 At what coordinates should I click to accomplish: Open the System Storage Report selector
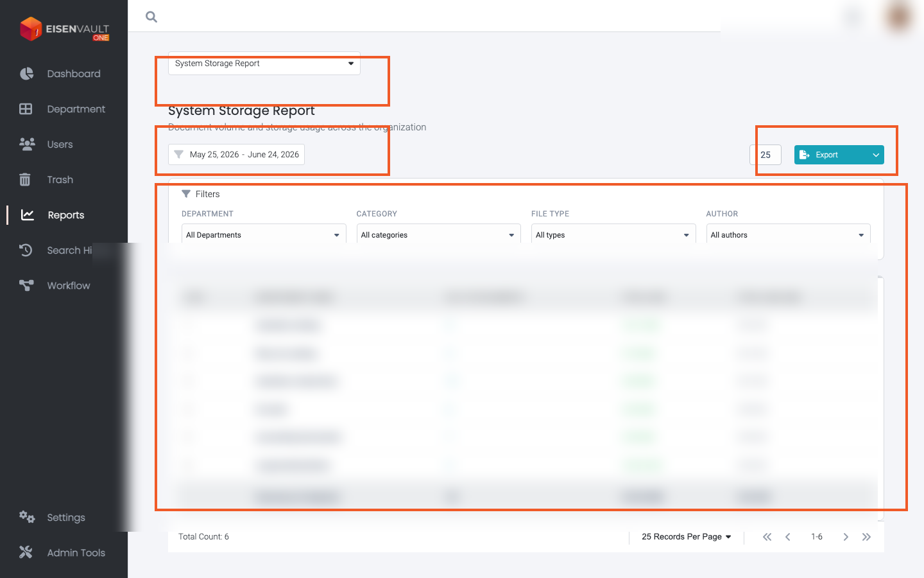(264, 64)
